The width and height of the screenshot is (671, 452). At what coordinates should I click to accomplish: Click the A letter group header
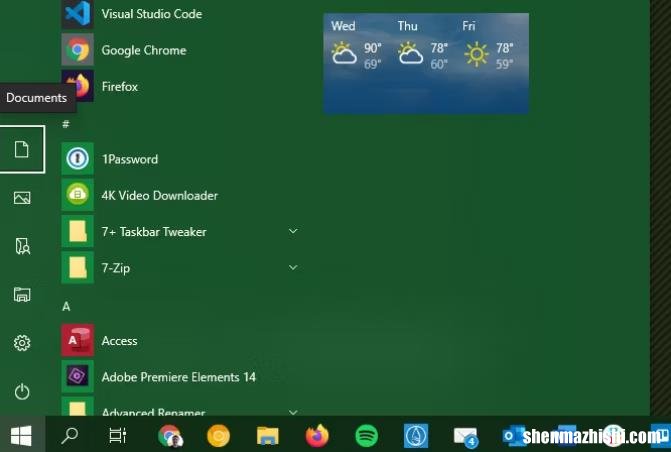point(66,306)
